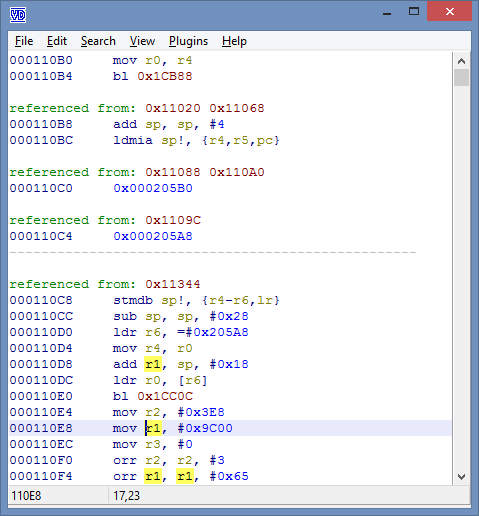Open the Plugins menu

(188, 41)
